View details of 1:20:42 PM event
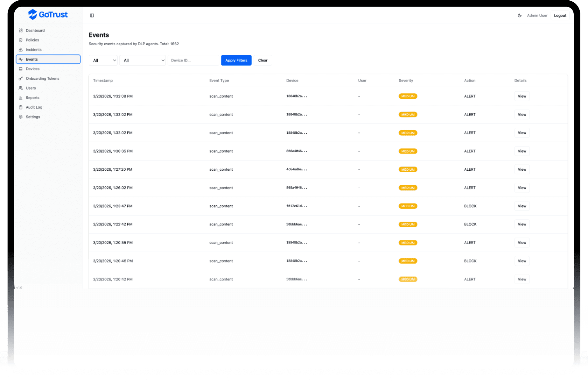The height and width of the screenshot is (385, 588). [522, 279]
